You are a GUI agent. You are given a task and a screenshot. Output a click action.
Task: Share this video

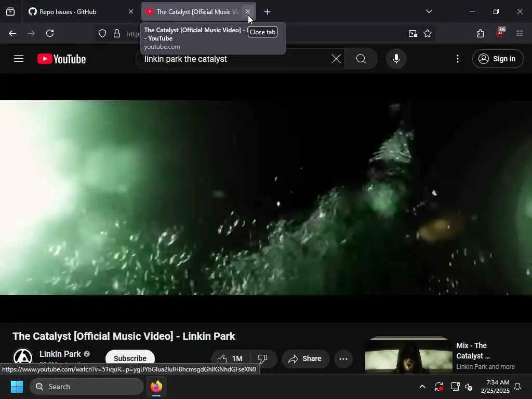click(x=305, y=359)
